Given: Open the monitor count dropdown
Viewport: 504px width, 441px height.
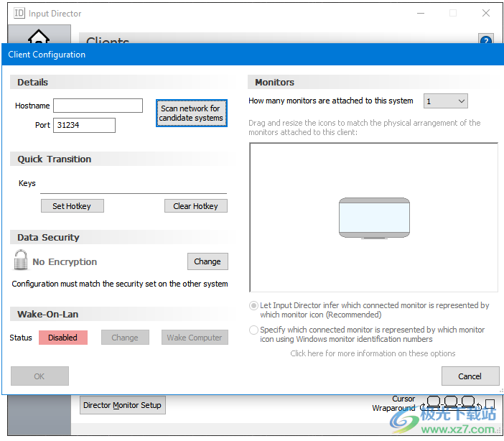Looking at the screenshot, I should click(x=446, y=101).
